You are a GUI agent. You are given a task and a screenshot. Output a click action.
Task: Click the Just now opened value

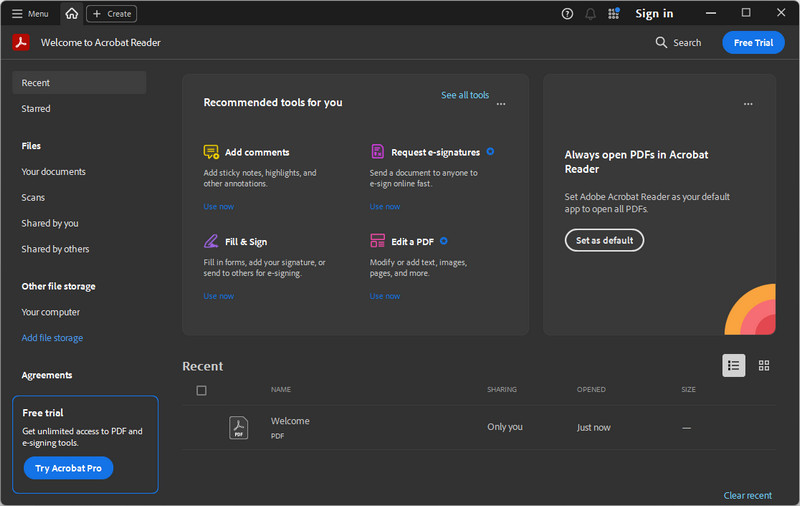pos(593,427)
